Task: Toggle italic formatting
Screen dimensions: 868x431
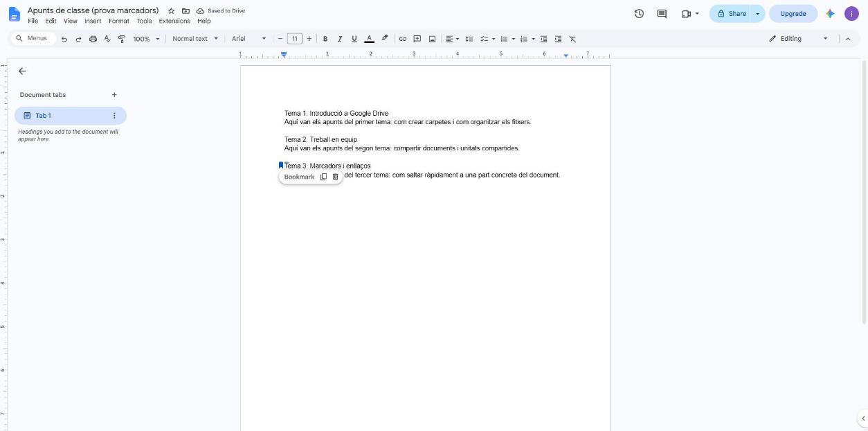Action: point(340,39)
